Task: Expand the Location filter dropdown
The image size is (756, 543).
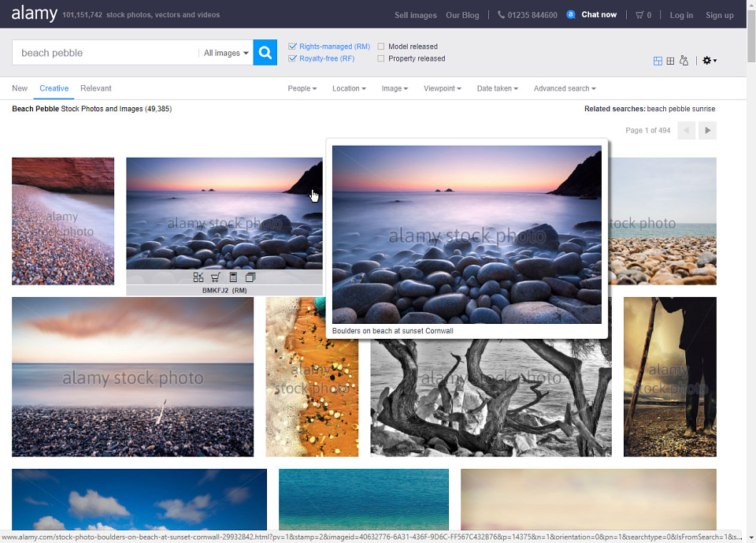Action: click(349, 88)
